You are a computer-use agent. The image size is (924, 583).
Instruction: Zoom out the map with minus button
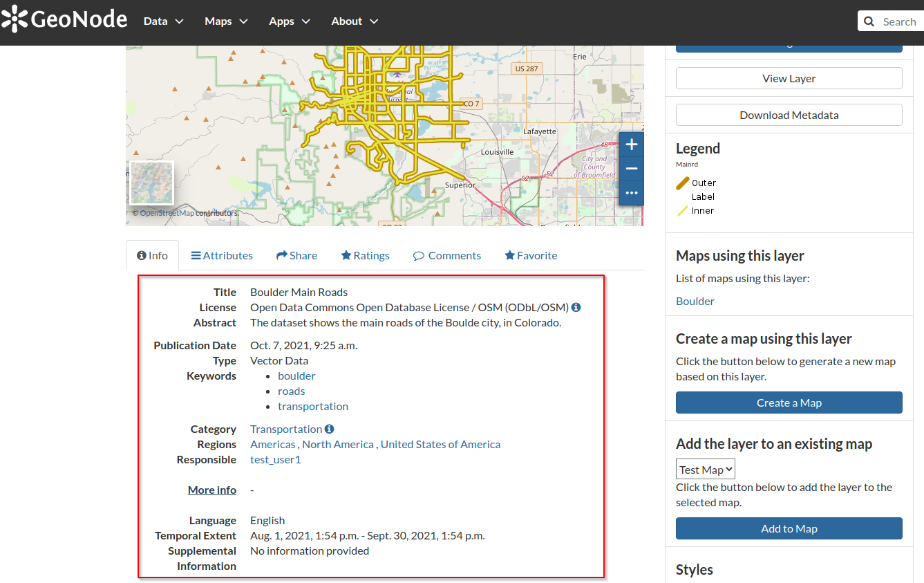(631, 169)
